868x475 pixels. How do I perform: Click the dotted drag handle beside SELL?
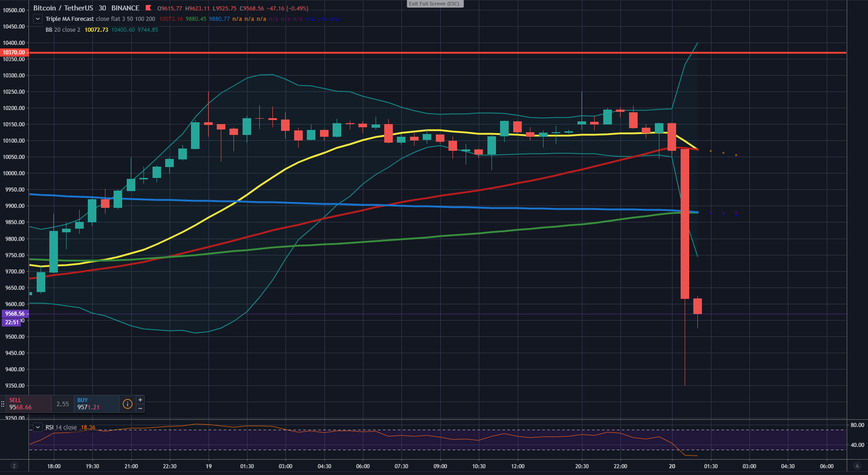click(x=3, y=404)
